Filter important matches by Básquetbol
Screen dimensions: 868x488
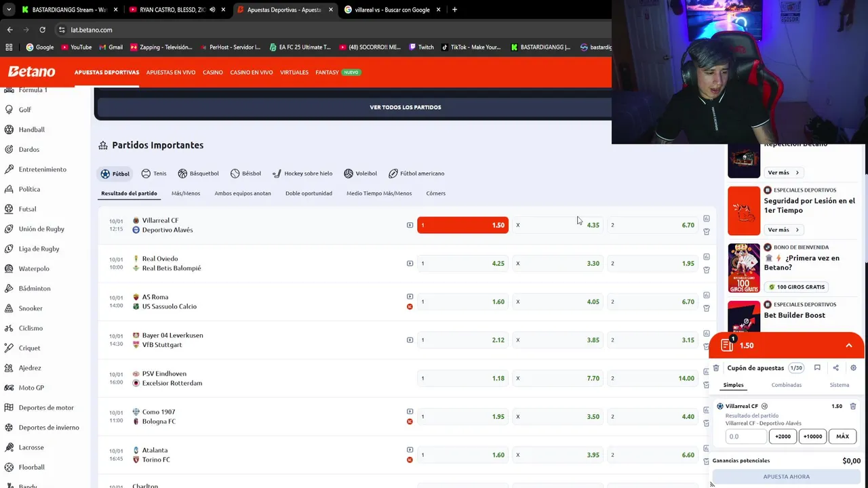tap(198, 174)
